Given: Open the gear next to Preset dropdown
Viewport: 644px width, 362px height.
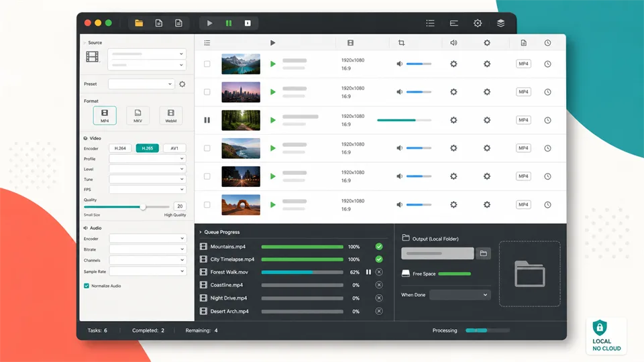Looking at the screenshot, I should [182, 84].
